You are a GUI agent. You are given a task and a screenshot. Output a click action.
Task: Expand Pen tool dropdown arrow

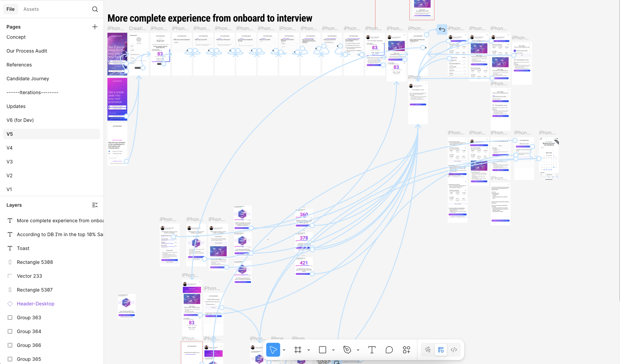click(x=358, y=350)
